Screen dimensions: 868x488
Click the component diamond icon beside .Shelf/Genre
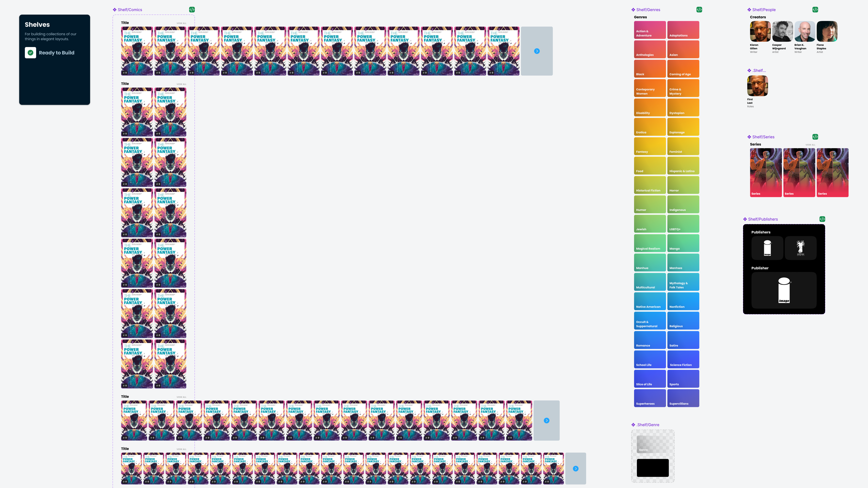pos(633,425)
